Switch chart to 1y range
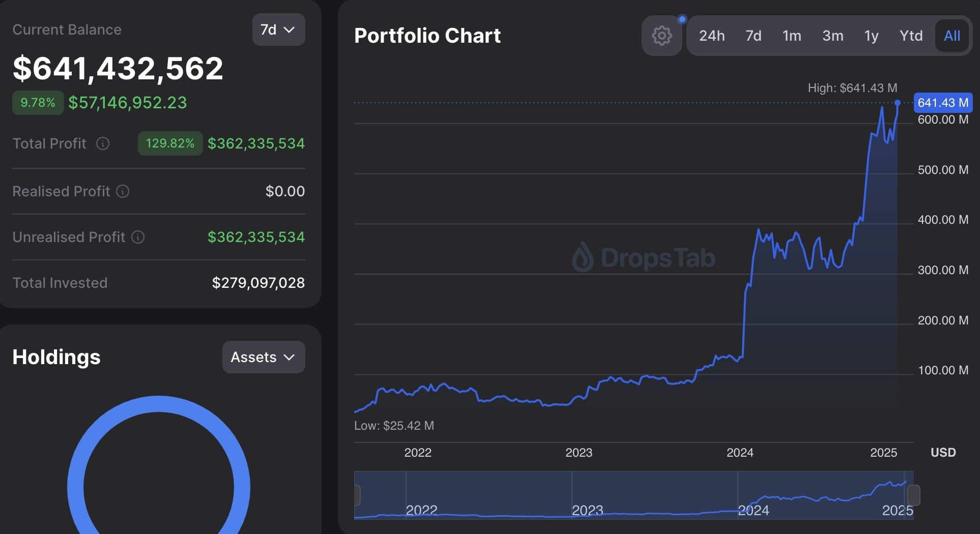Image resolution: width=980 pixels, height=534 pixels. [871, 36]
